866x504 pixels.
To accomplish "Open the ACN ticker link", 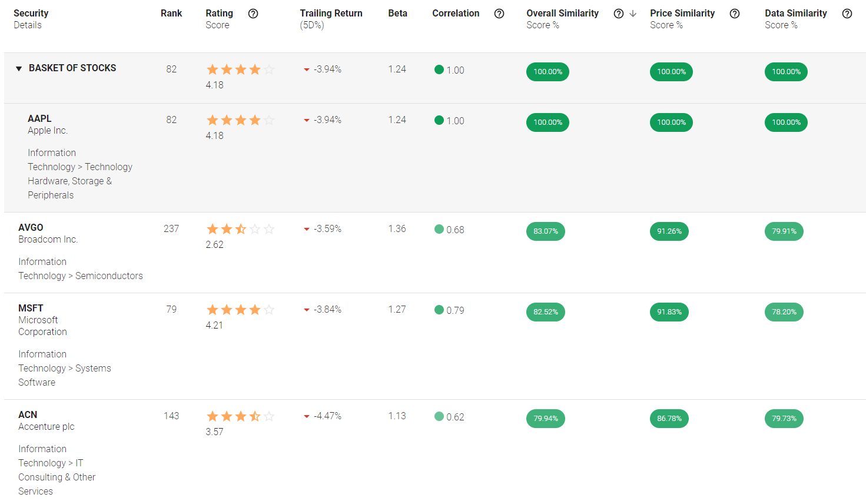I will click(x=28, y=415).
